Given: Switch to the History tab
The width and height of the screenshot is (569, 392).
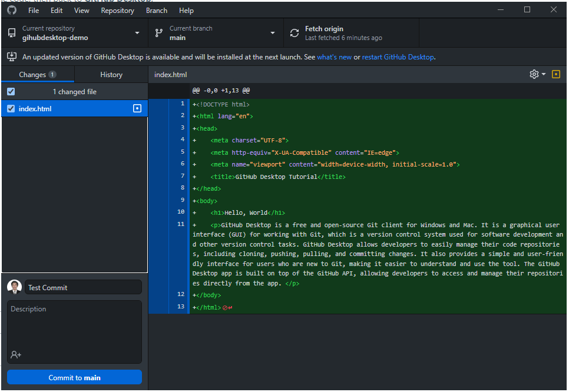Looking at the screenshot, I should pos(111,74).
